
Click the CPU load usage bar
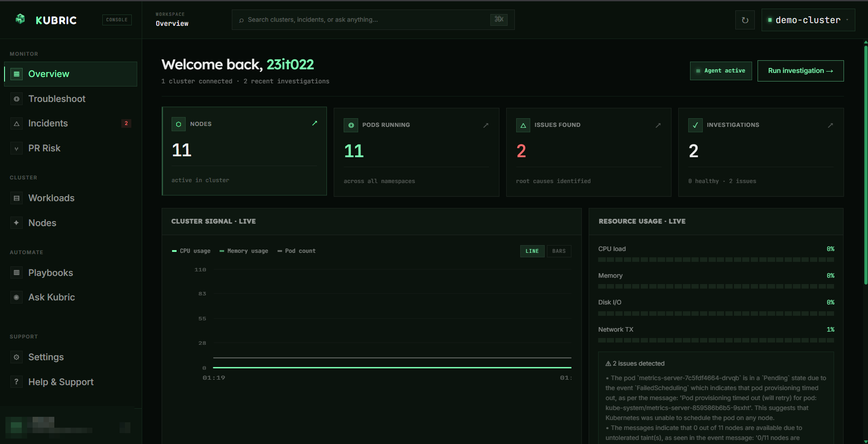tap(716, 260)
